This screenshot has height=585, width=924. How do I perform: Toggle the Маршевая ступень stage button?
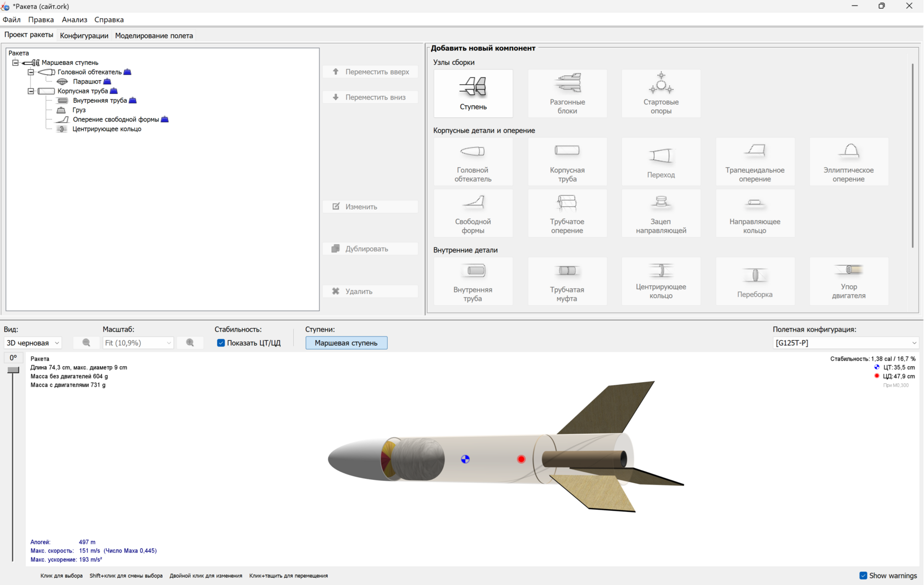coord(346,343)
